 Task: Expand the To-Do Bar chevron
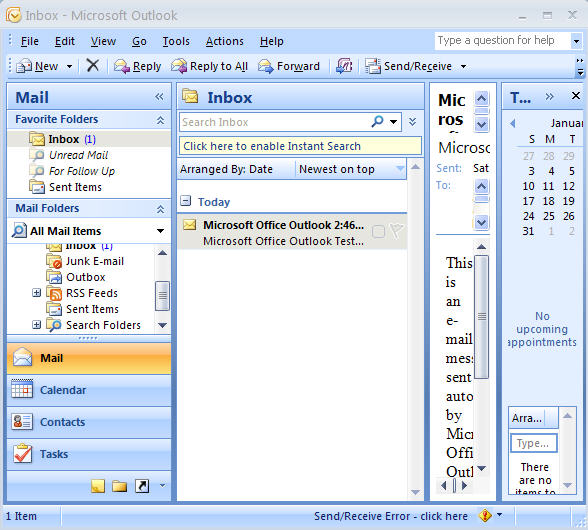pyautogui.click(x=549, y=97)
